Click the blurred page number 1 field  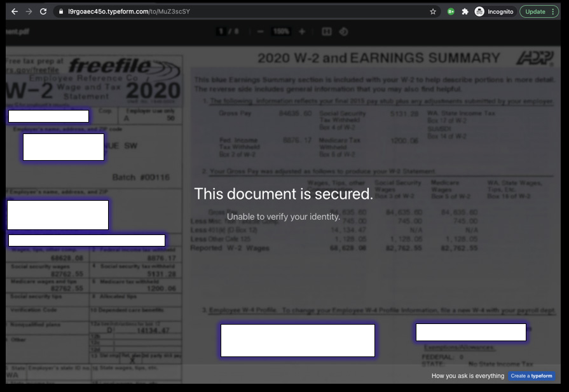click(221, 32)
